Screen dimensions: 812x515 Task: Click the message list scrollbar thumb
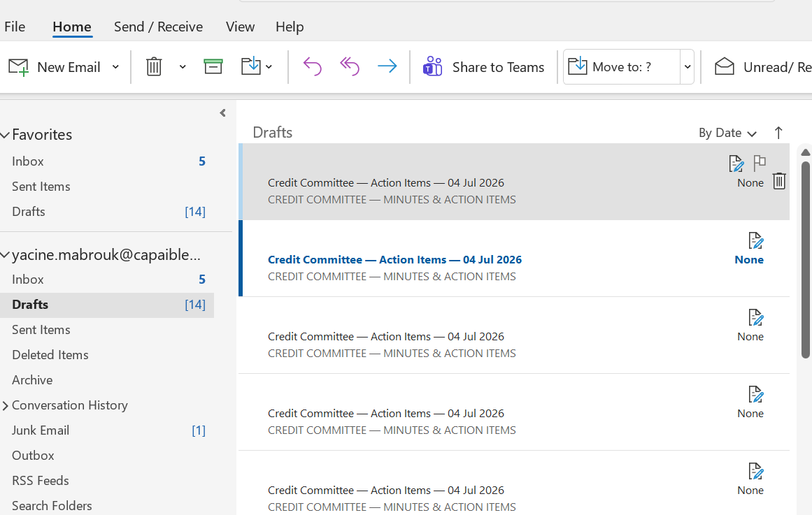(x=805, y=260)
